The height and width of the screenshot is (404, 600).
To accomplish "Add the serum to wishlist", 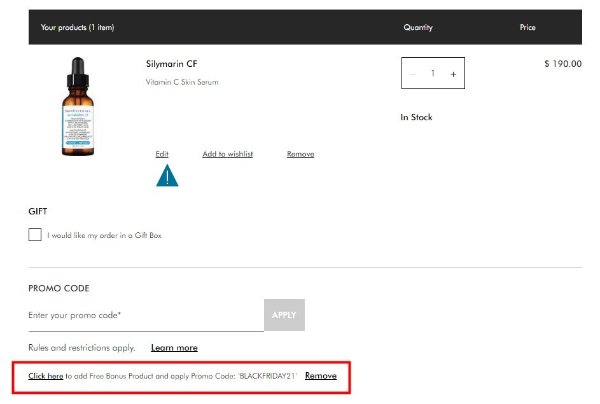I will [x=227, y=154].
